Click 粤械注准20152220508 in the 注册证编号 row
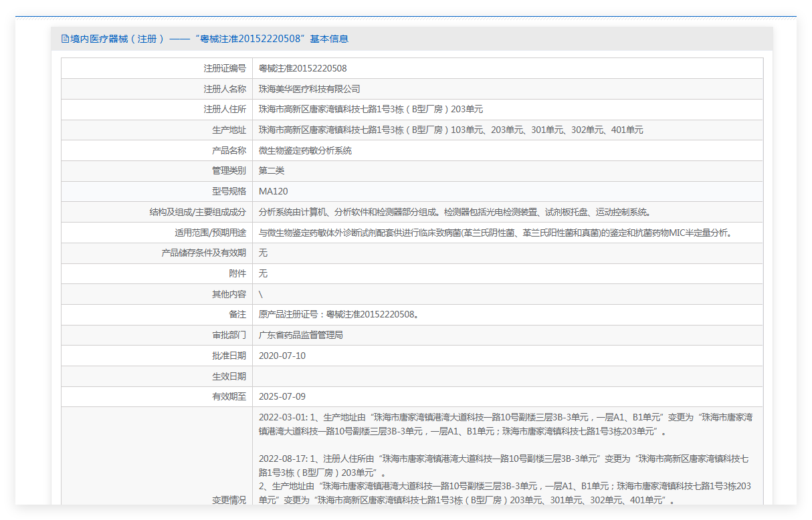 (x=302, y=68)
